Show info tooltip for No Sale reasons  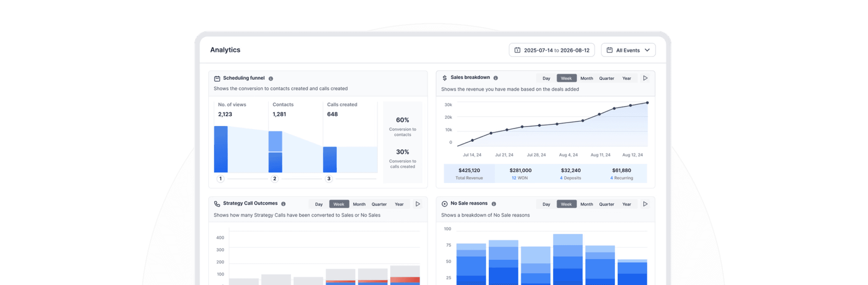coord(494,204)
